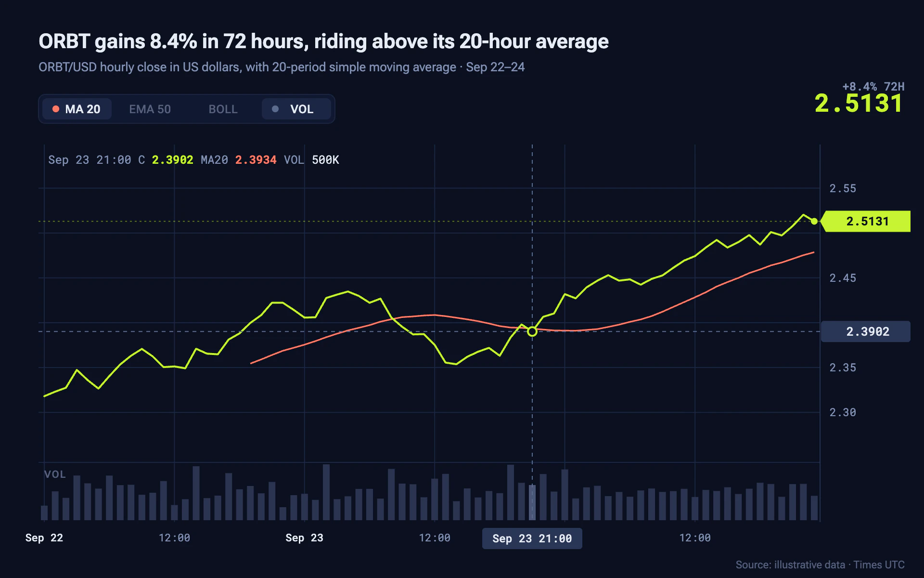The width and height of the screenshot is (924, 578).
Task: Enable the EMA 50 indicator
Action: (x=150, y=109)
